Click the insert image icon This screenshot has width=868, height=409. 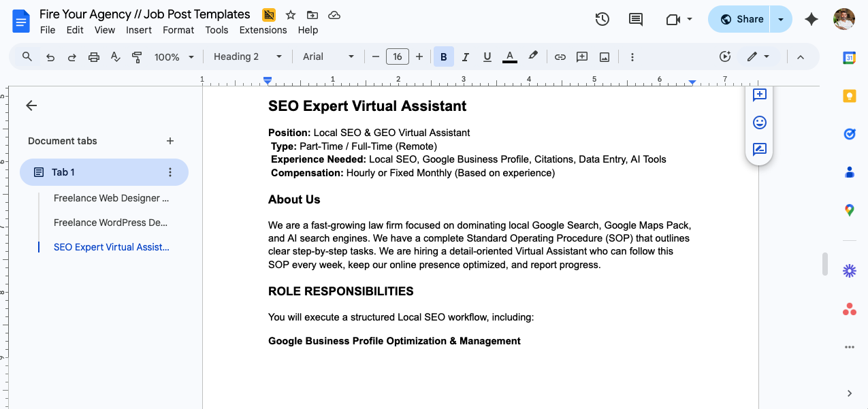click(x=604, y=57)
